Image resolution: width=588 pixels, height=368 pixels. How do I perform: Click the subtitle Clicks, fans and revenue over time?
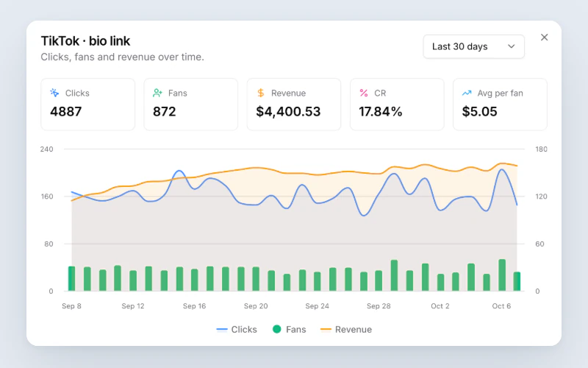pos(122,57)
